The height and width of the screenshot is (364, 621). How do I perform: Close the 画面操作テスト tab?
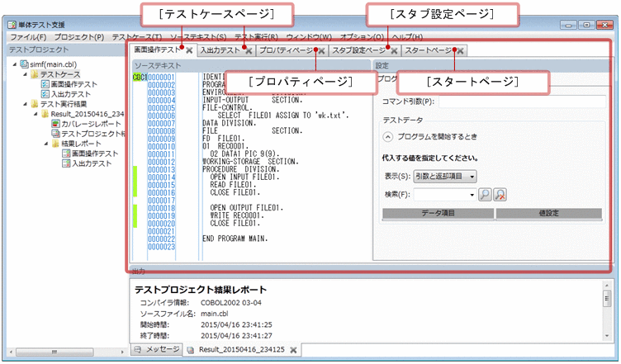coord(189,50)
